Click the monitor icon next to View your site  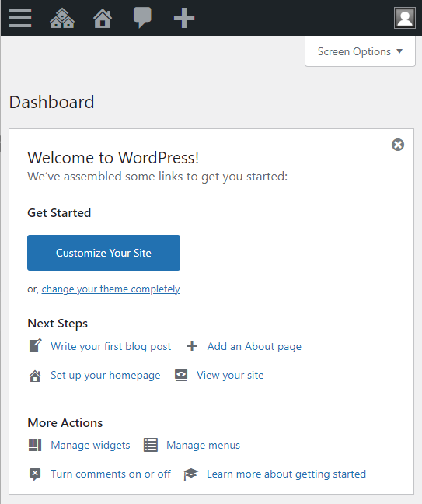[181, 375]
